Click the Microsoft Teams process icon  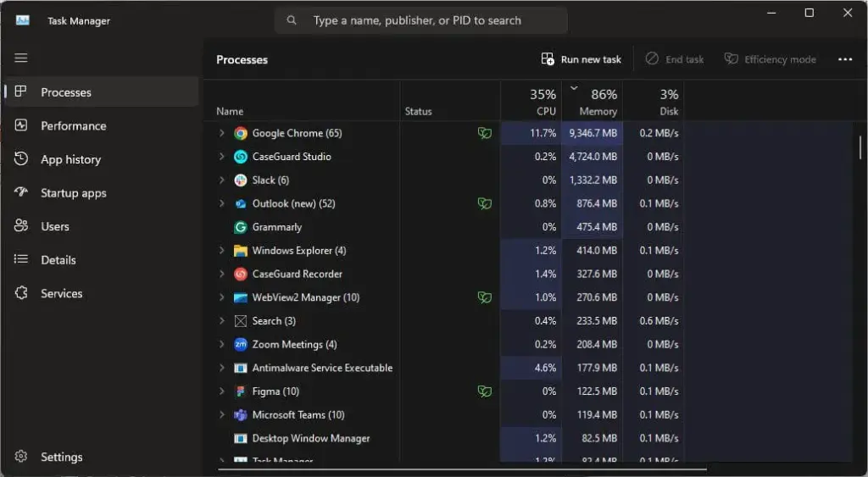tap(240, 415)
